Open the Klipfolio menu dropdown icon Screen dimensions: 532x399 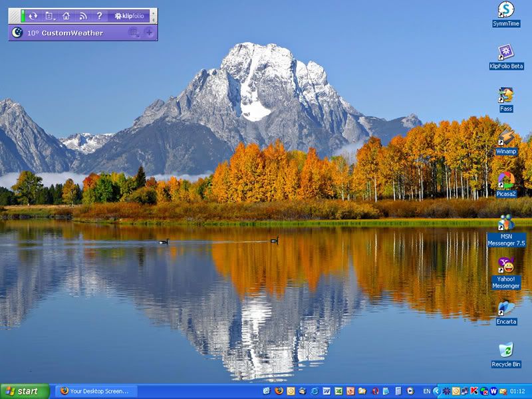(49, 16)
